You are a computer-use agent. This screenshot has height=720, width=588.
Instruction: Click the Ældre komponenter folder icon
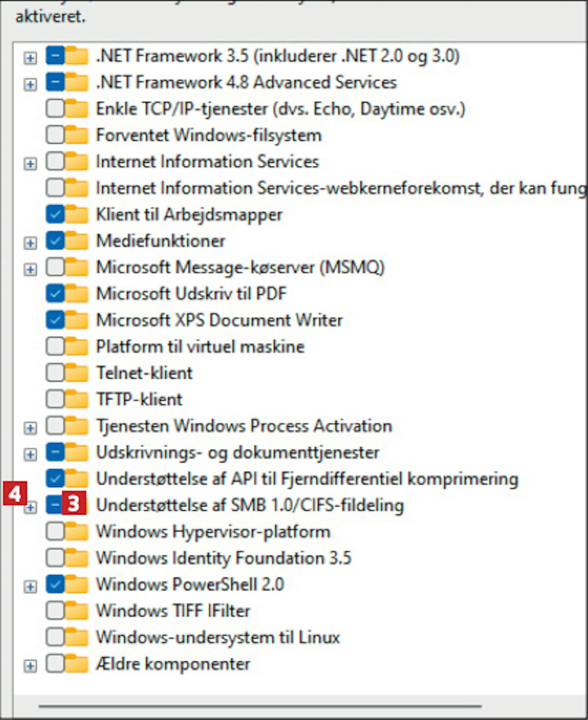point(77,664)
